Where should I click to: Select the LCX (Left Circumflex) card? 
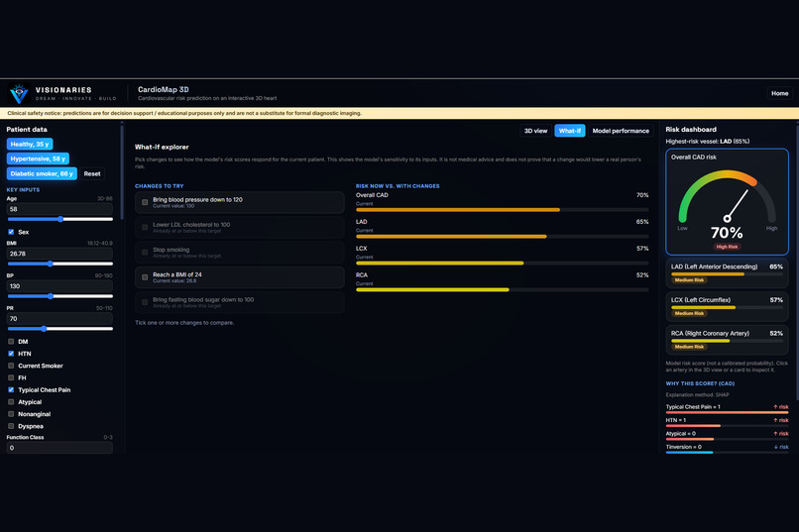click(727, 306)
